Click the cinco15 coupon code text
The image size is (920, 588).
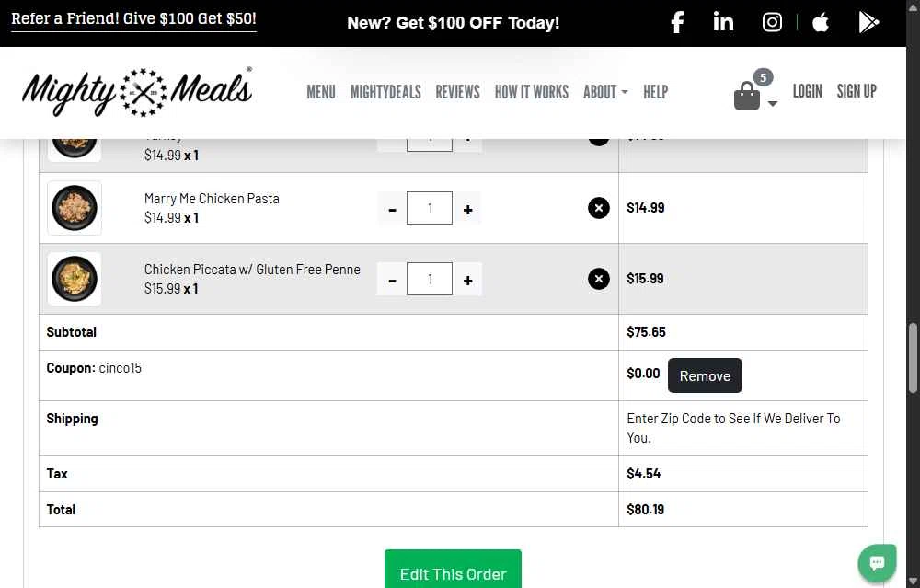click(x=121, y=368)
